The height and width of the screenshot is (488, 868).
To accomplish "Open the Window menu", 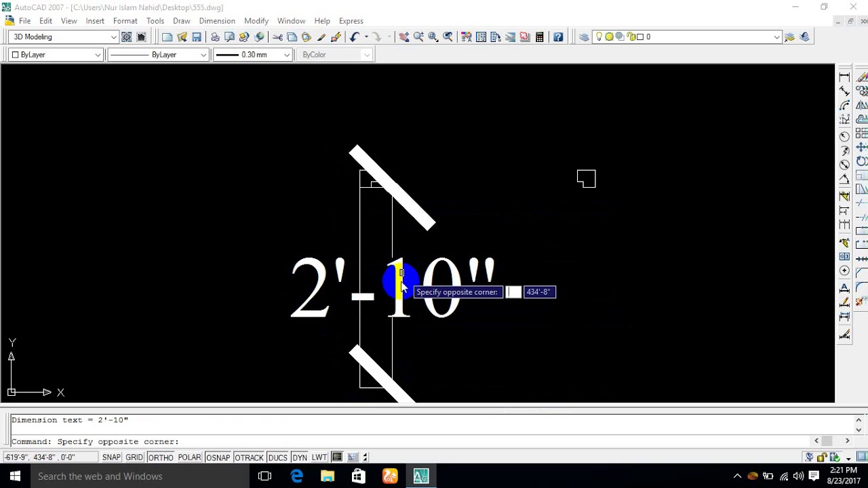I will (291, 21).
